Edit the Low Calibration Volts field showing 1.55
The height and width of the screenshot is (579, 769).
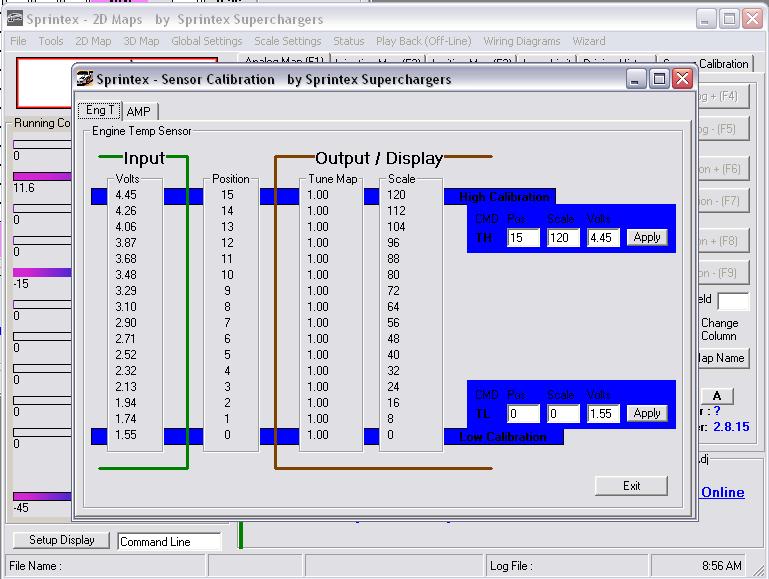click(x=604, y=414)
